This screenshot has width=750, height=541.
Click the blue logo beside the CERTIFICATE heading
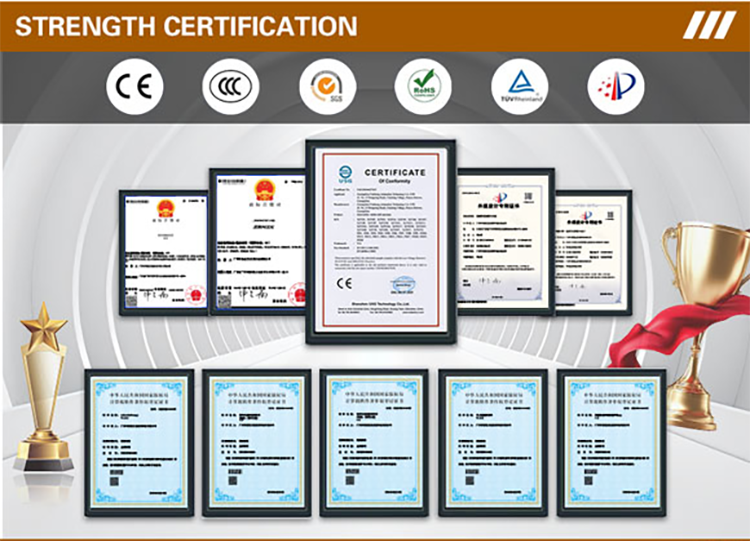click(x=345, y=174)
